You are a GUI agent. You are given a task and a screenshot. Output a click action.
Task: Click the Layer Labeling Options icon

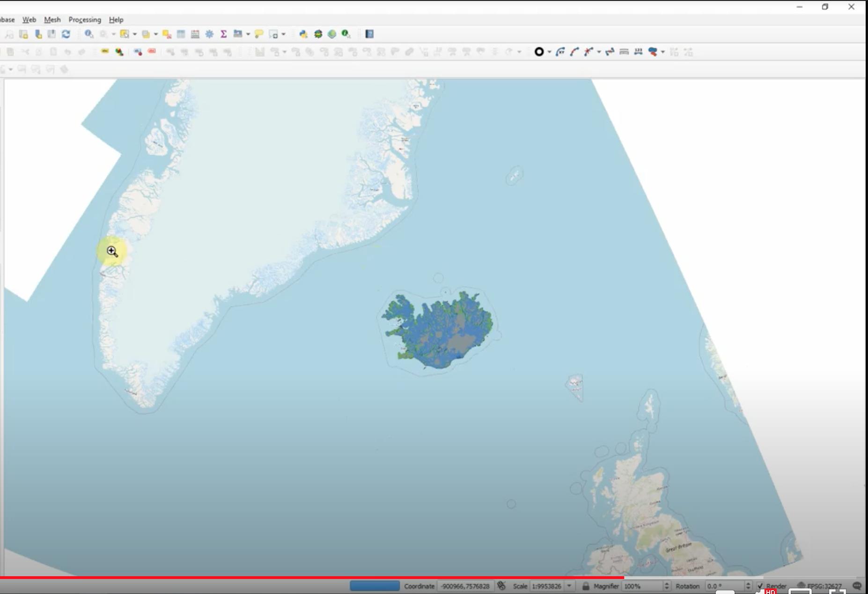tap(105, 52)
